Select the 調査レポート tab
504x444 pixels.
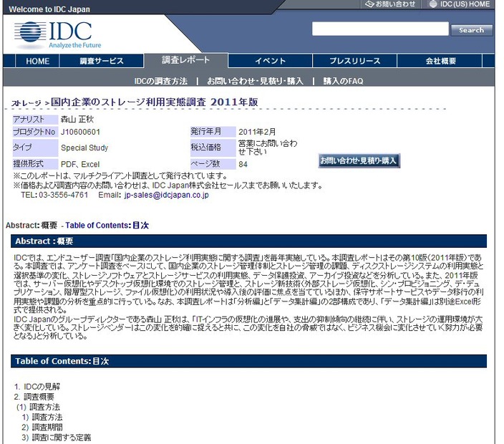[x=186, y=60]
